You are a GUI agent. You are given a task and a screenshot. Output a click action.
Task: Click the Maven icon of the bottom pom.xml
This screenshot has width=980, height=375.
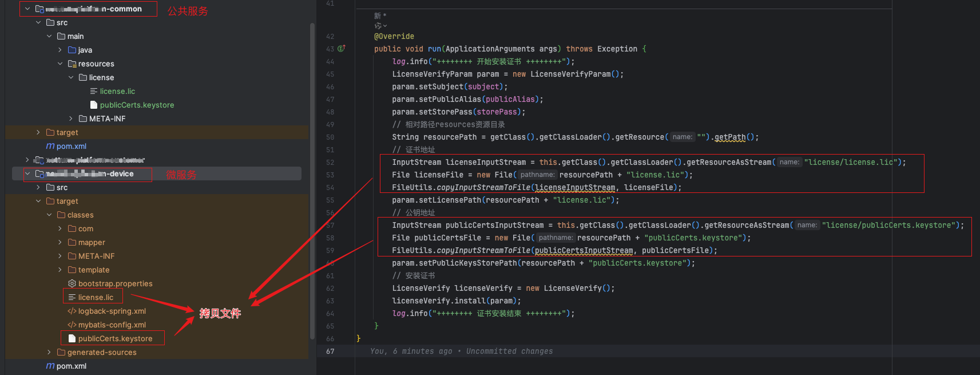[x=50, y=366]
